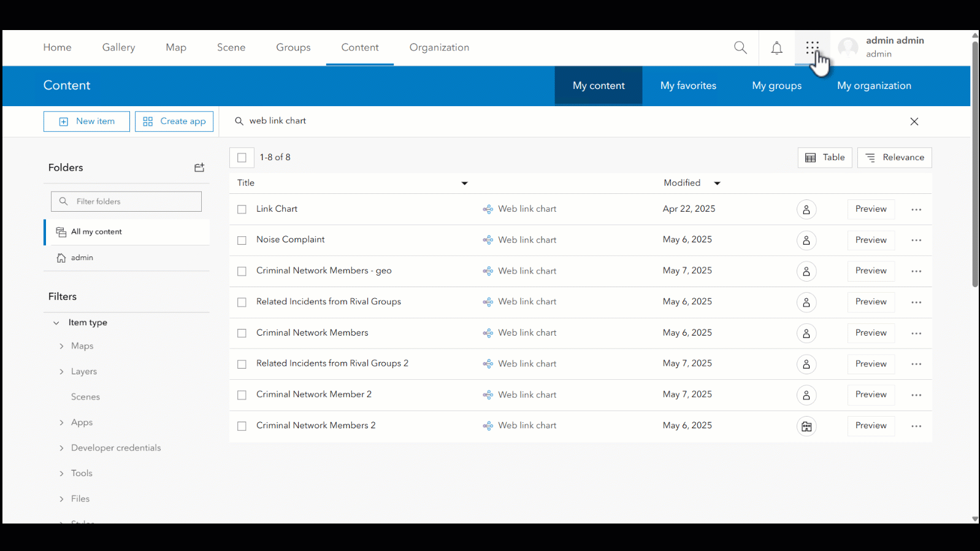Viewport: 980px width, 551px height.
Task: Check the Criminal Network Member 2 checkbox
Action: [x=242, y=395]
